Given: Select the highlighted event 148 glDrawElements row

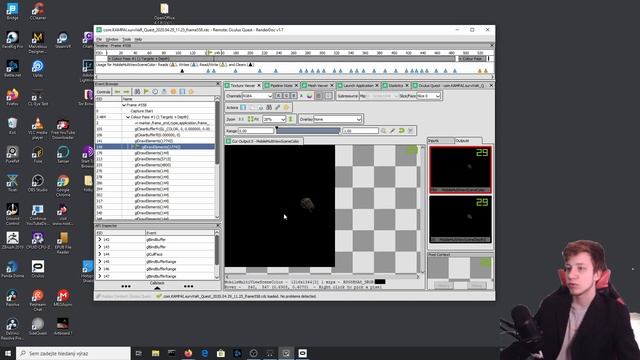Looking at the screenshot, I should pos(155,147).
